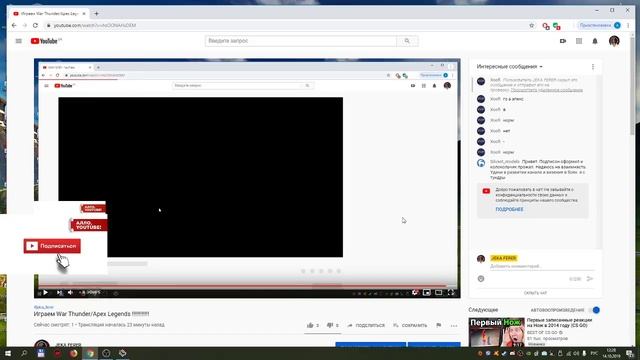Click the 'ПОДРОБНЕЕ' link in chat
Image resolution: width=640 pixels, height=360 pixels.
coord(509,209)
